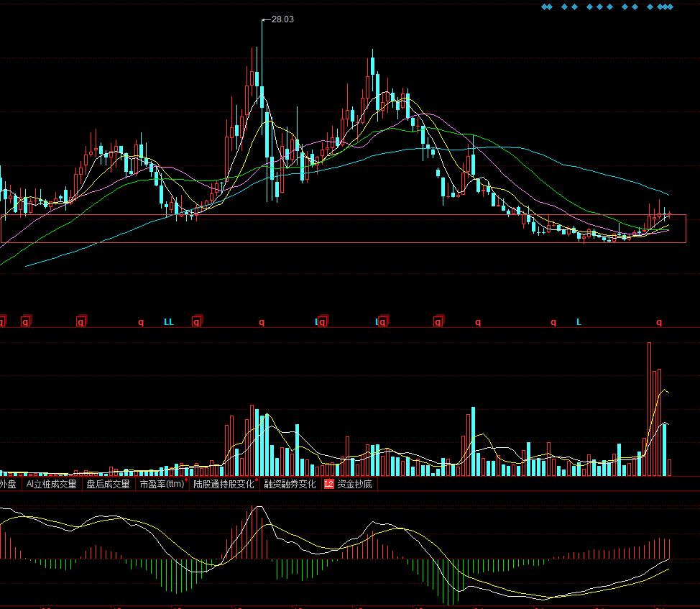Click the lone cyan L marker near right
The image size is (700, 609).
point(579,322)
